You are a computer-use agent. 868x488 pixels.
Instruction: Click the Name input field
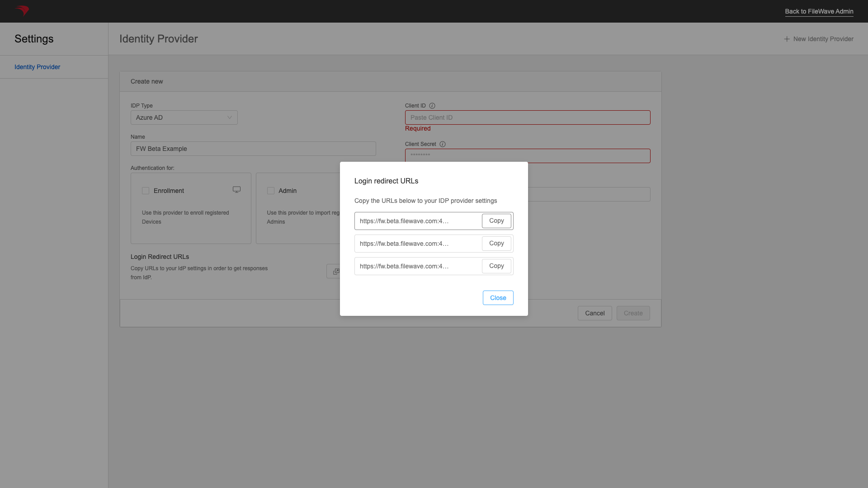tap(253, 148)
